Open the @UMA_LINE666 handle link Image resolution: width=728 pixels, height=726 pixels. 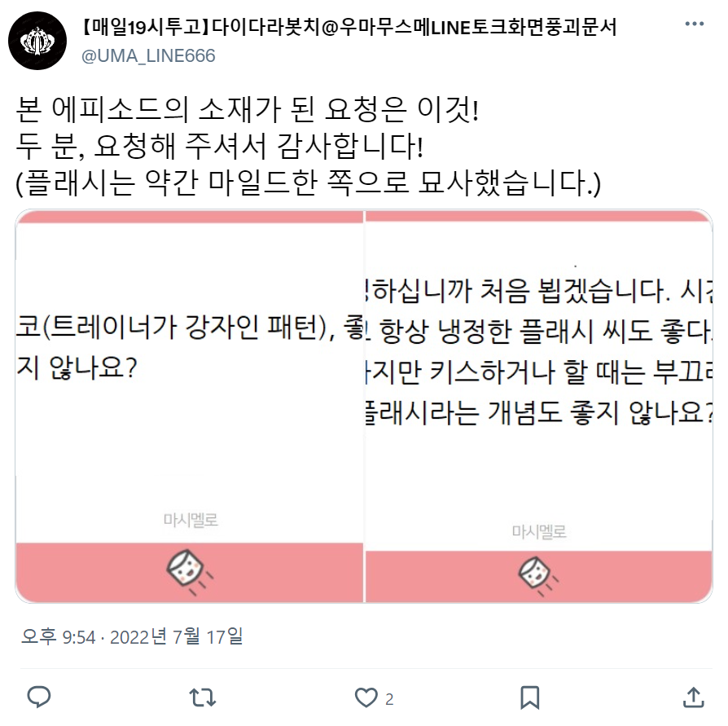pos(148,56)
